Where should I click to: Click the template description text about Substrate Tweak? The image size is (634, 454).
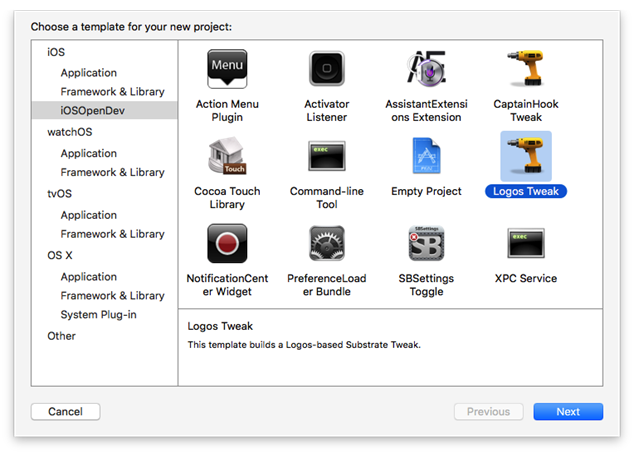pos(304,345)
